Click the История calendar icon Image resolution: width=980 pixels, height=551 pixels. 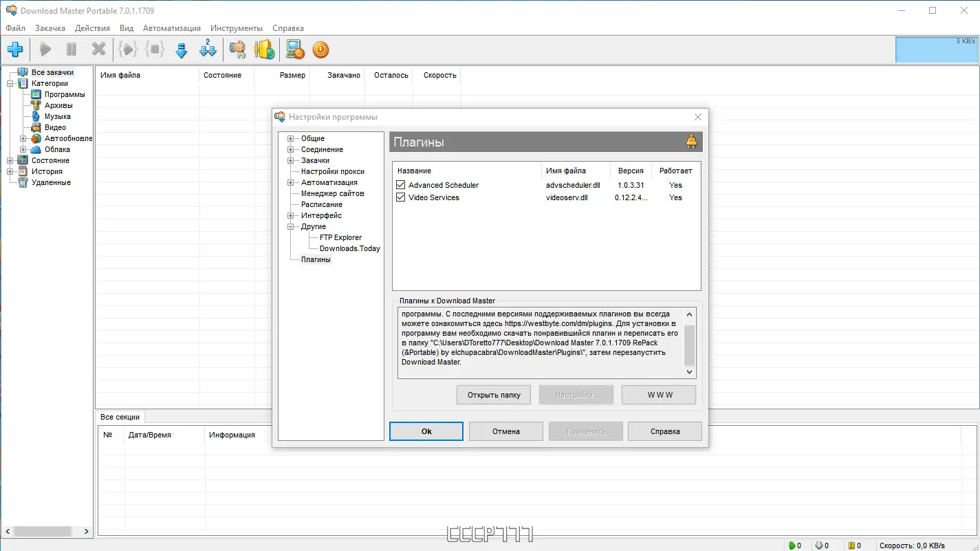click(23, 171)
